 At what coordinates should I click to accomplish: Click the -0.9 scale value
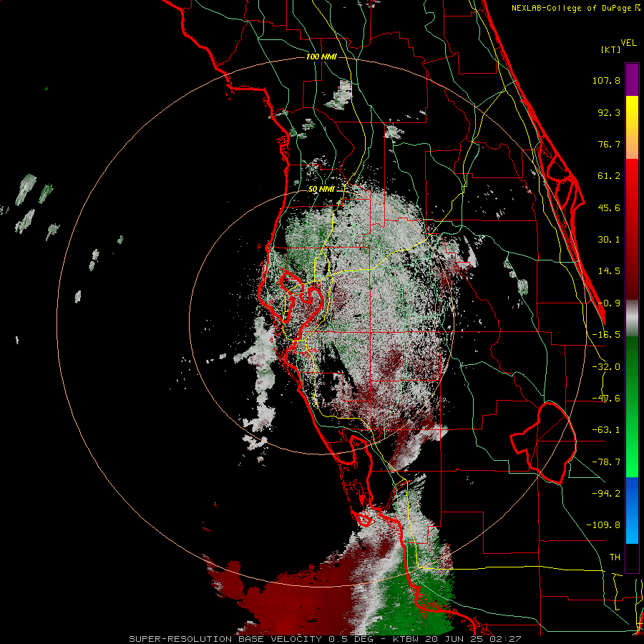point(609,303)
